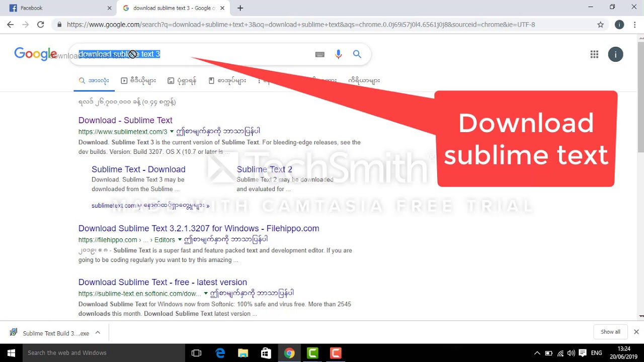Image resolution: width=644 pixels, height=362 pixels.
Task: Start voice search with microphone icon
Action: 338,54
